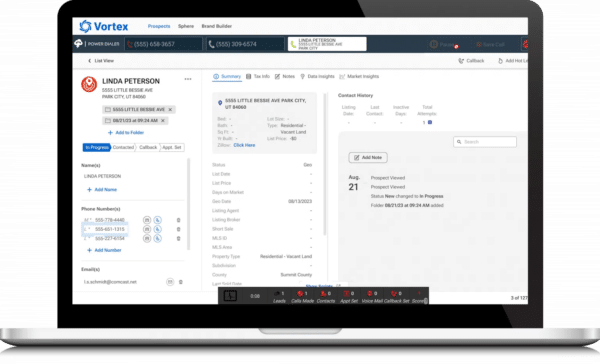This screenshot has height=364, width=600.
Task: Click the Total Attempts blue indicator
Action: pos(430,122)
